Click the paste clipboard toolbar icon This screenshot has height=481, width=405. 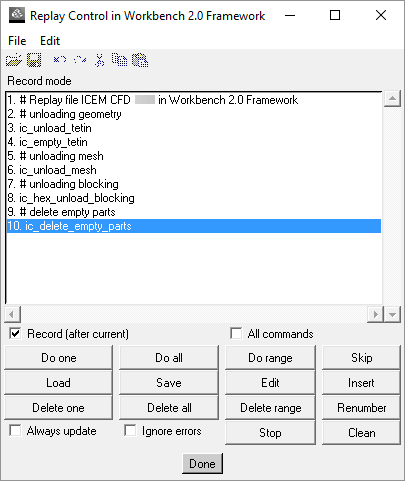pos(140,60)
